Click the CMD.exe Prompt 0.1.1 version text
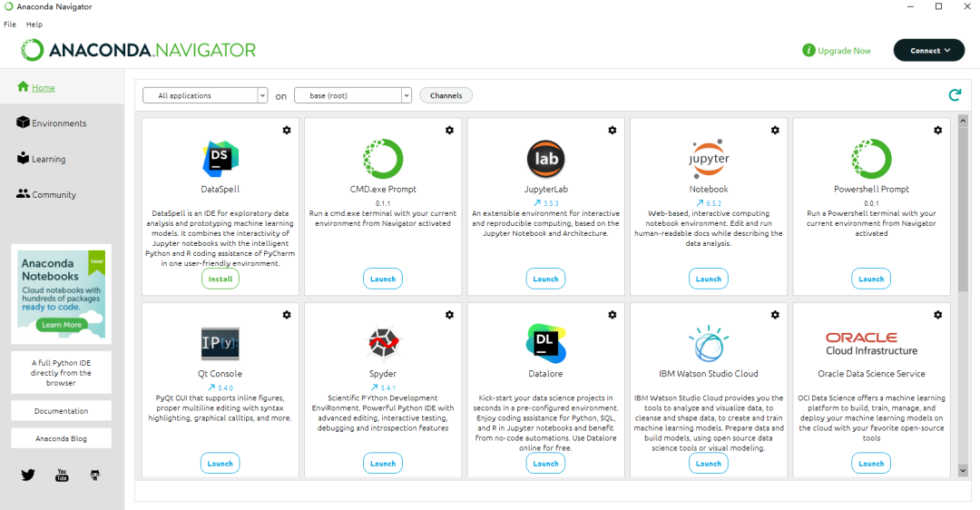The height and width of the screenshot is (510, 980). (x=383, y=203)
